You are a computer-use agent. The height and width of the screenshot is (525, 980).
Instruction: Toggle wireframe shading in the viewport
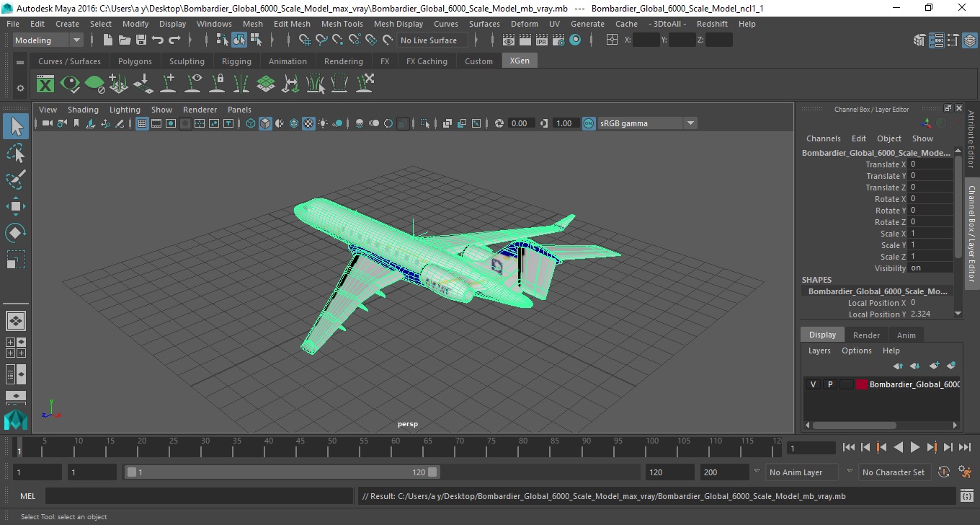(x=251, y=123)
